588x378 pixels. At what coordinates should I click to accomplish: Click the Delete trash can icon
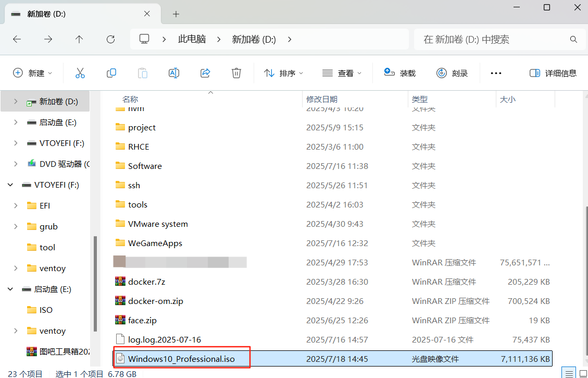click(x=236, y=73)
